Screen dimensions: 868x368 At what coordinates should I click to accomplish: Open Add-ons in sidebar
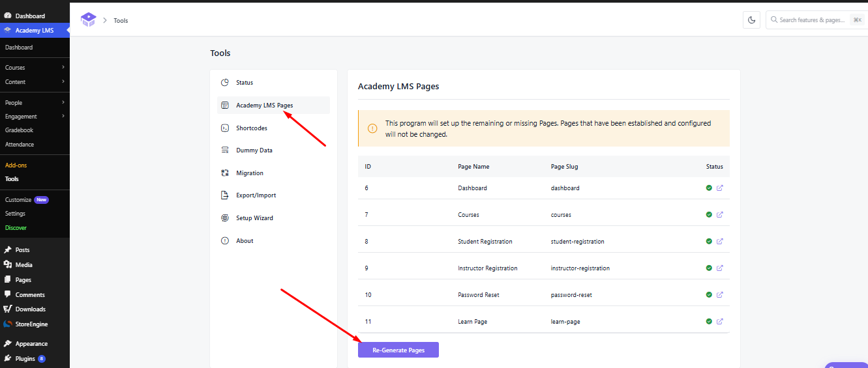tap(16, 165)
